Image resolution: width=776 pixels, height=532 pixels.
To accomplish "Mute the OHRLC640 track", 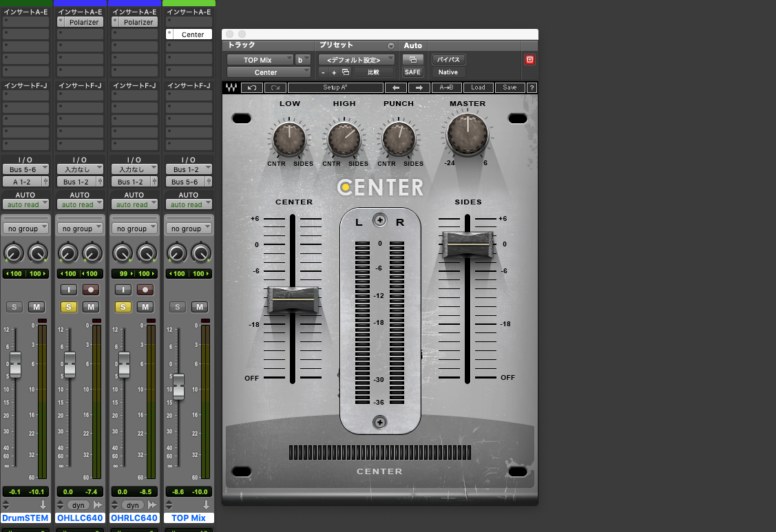I will click(145, 307).
